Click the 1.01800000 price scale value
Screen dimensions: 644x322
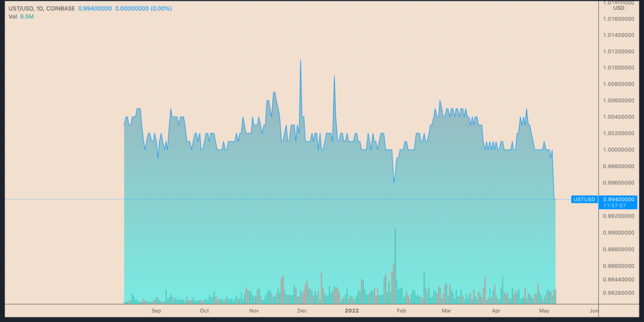click(x=618, y=2)
